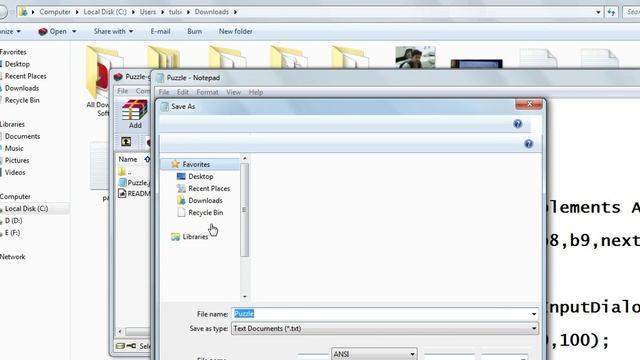This screenshot has height=360, width=640.
Task: Click up arrow of Save As tree scrollbar
Action: pyautogui.click(x=244, y=158)
